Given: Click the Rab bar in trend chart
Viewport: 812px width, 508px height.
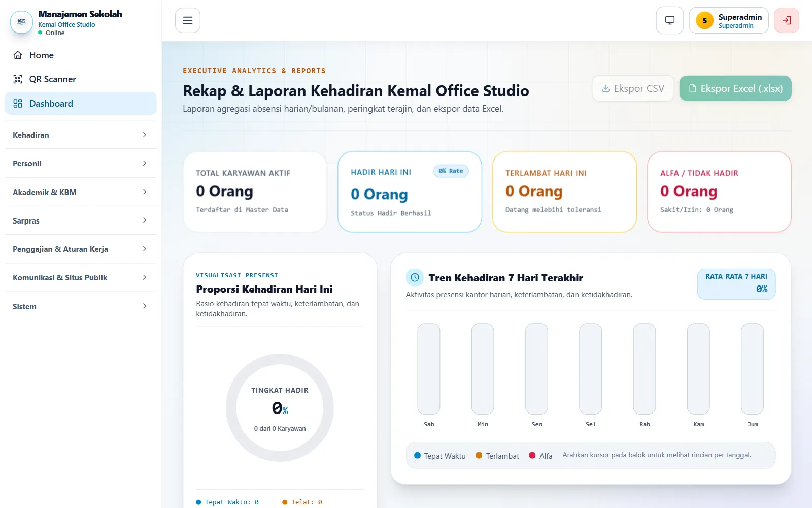Looking at the screenshot, I should coord(645,369).
